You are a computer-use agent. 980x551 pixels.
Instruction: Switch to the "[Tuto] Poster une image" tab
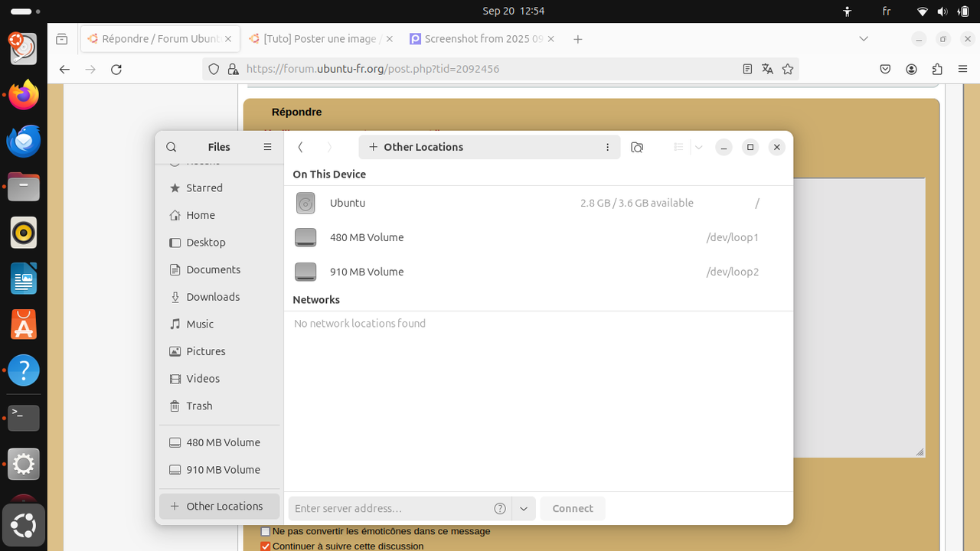tap(322, 38)
